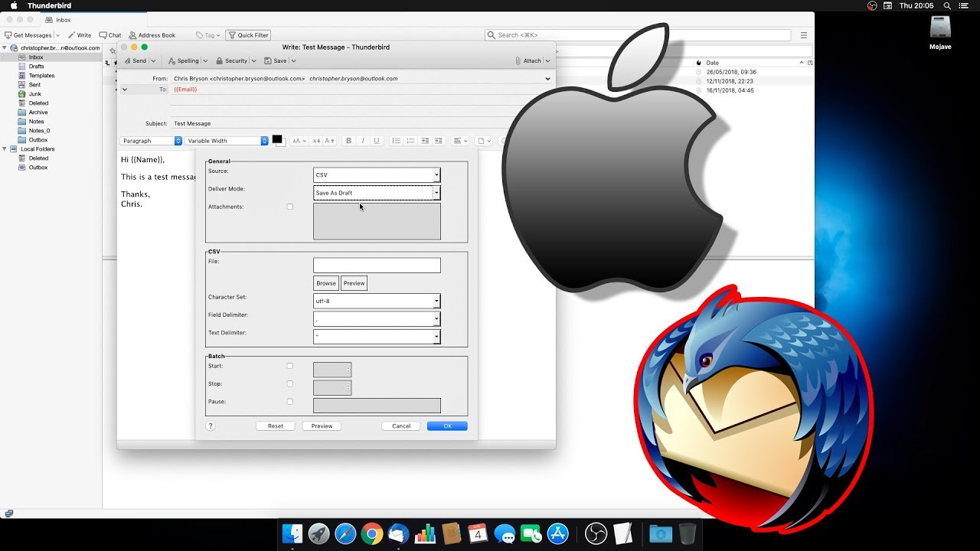Open the text alignment dropdown
The width and height of the screenshot is (980, 551).
pos(460,141)
